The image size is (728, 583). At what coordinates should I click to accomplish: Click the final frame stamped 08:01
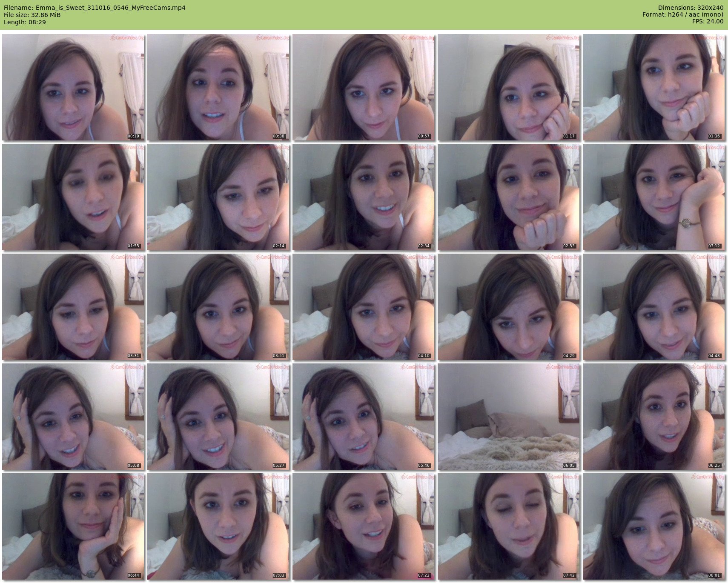click(654, 526)
